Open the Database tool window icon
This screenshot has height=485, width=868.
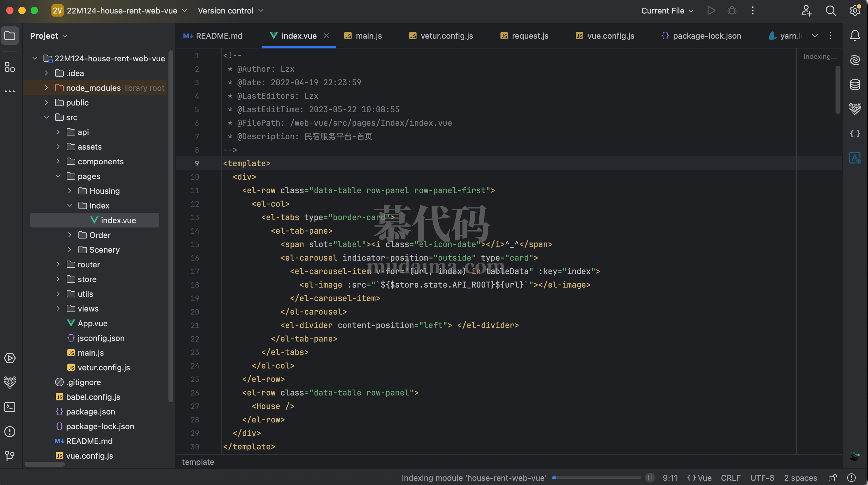[x=855, y=84]
